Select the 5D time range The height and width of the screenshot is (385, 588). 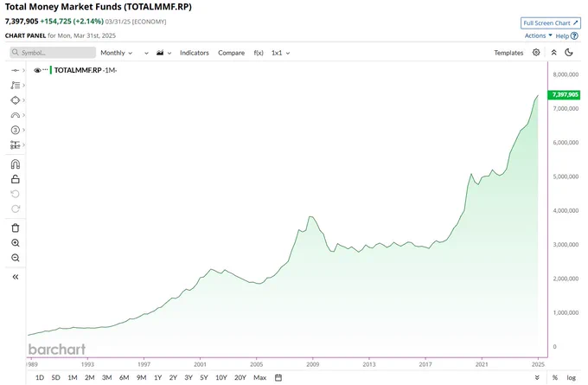[56, 377]
